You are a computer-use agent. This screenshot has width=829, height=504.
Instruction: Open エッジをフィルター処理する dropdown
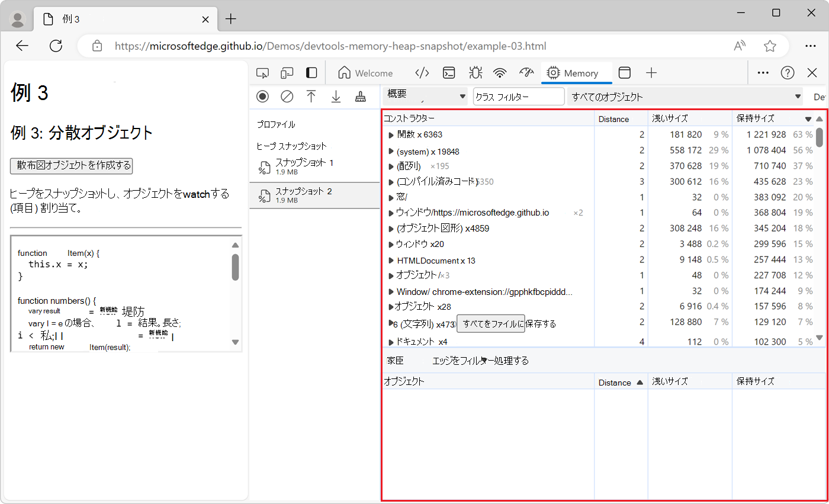pyautogui.click(x=481, y=361)
